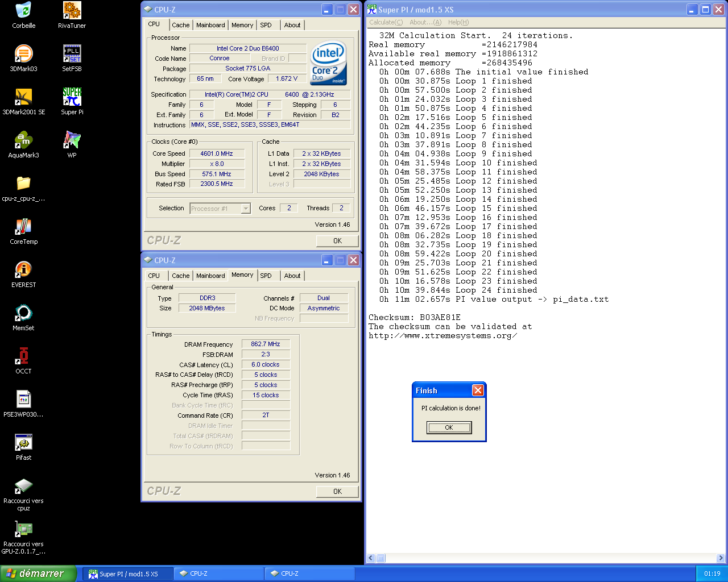Switch to About tab in top CPU-Z
Screen dimensions: 728x582
(292, 25)
